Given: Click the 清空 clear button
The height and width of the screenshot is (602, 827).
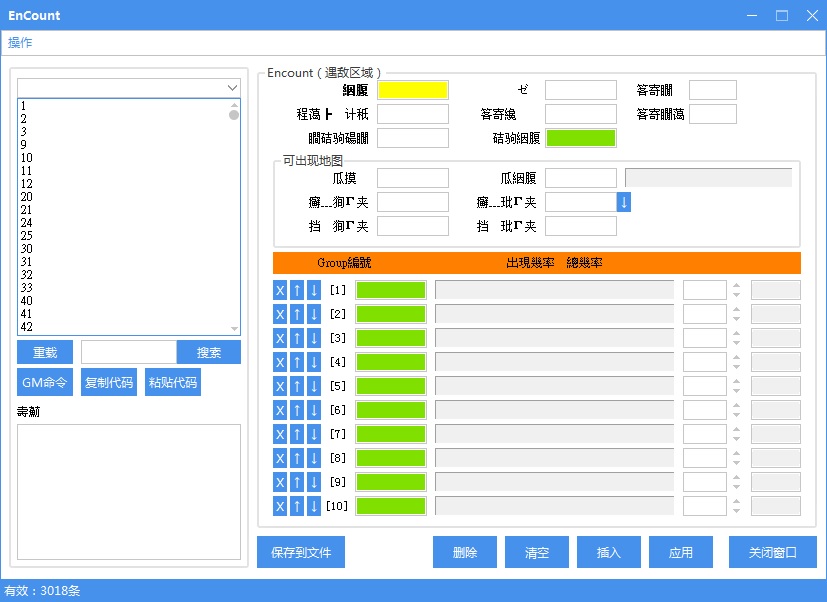Looking at the screenshot, I should pyautogui.click(x=537, y=552).
